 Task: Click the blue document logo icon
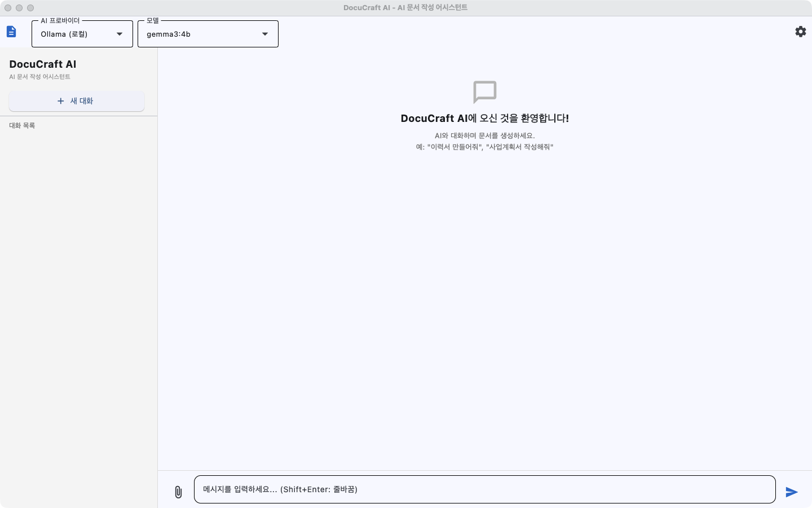point(11,32)
